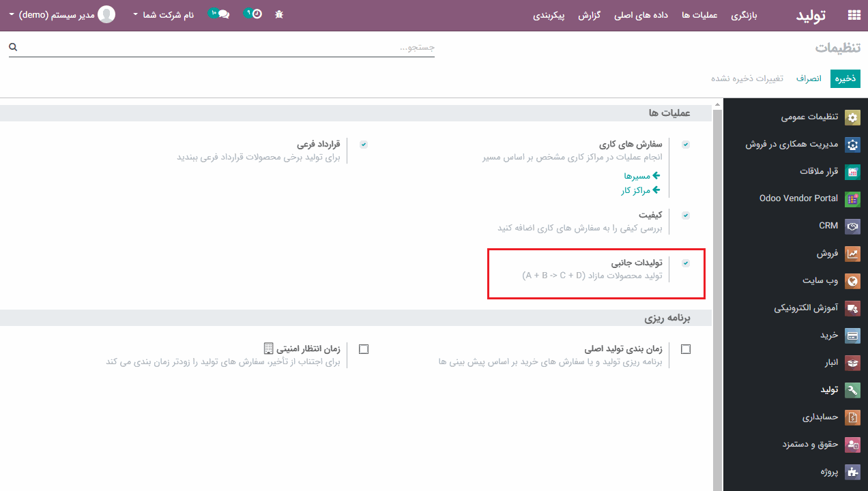The image size is (868, 491).
Task: Open the apps grid menu icon
Action: [854, 15]
